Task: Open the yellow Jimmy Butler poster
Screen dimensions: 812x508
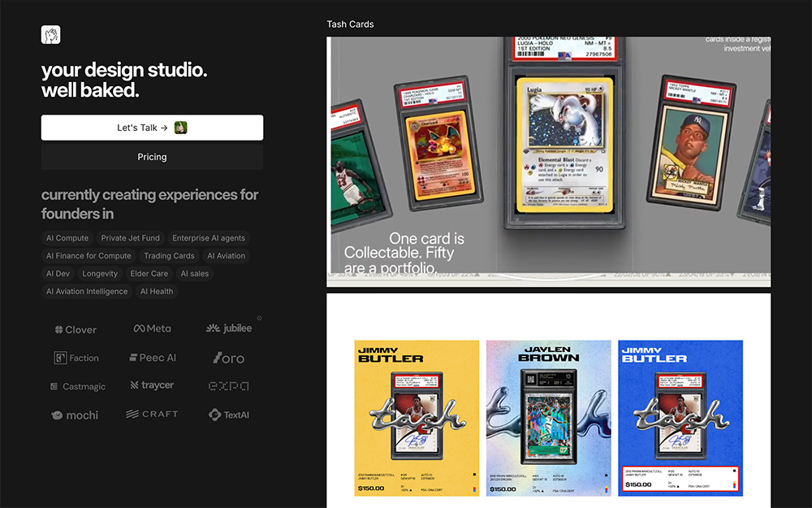Action: click(x=417, y=419)
